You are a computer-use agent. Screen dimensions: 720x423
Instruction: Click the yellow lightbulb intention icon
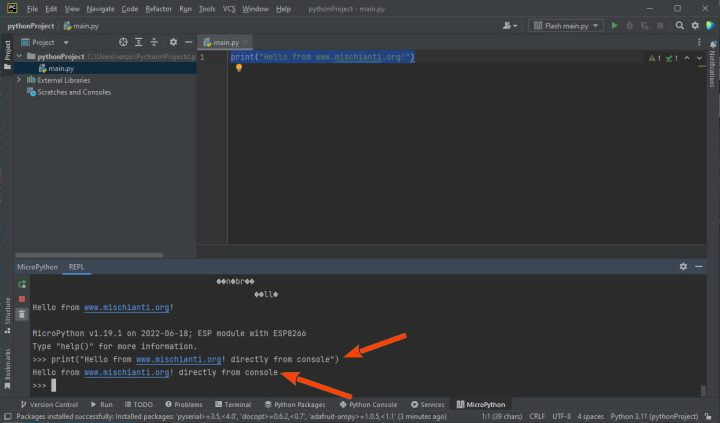pyautogui.click(x=239, y=69)
